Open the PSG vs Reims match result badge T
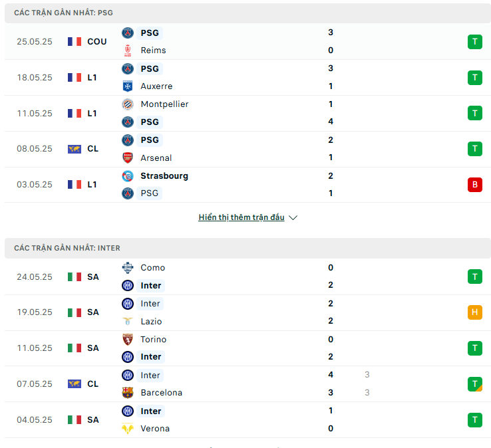 pyautogui.click(x=475, y=42)
